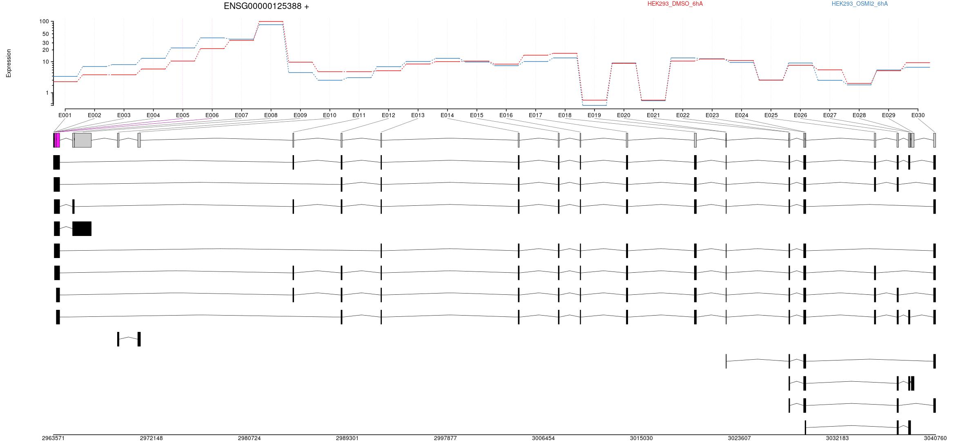Click genomic coordinate 3032183

(837, 438)
